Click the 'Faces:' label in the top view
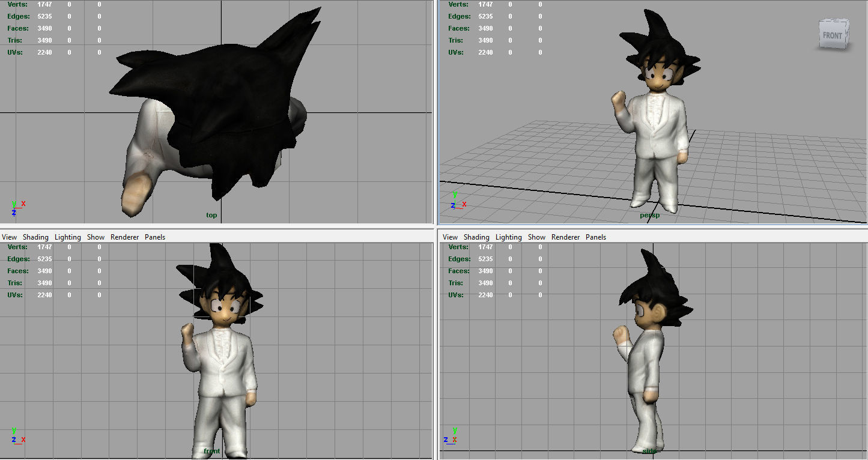The height and width of the screenshot is (460, 868). pyautogui.click(x=18, y=28)
